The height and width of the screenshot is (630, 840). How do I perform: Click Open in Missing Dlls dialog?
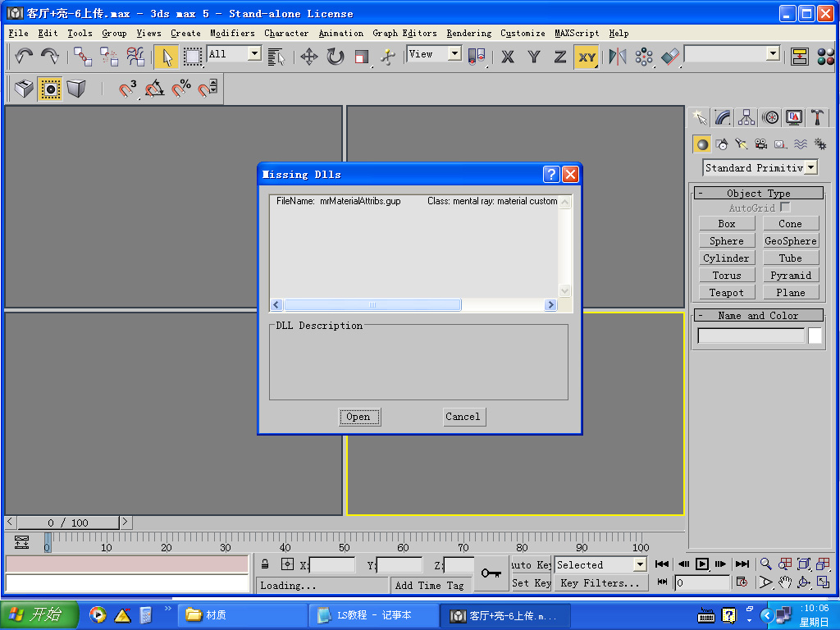point(359,417)
